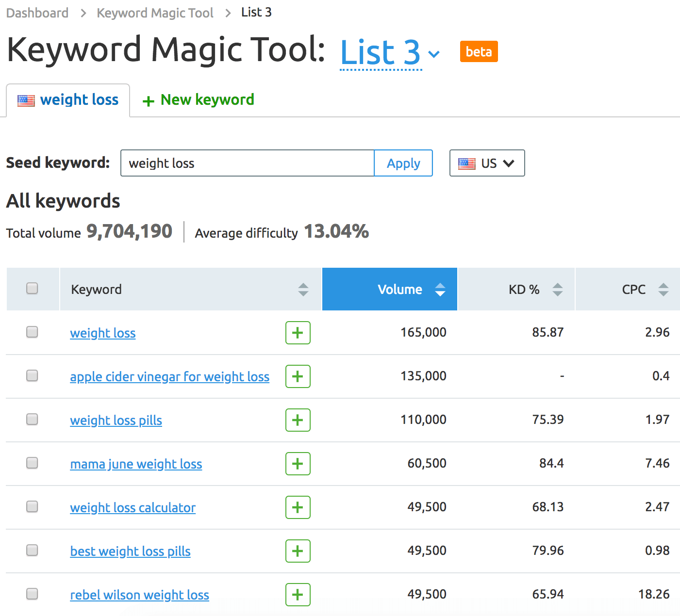The width and height of the screenshot is (680, 616).
Task: Sort by the Volume column arrows
Action: [x=440, y=290]
